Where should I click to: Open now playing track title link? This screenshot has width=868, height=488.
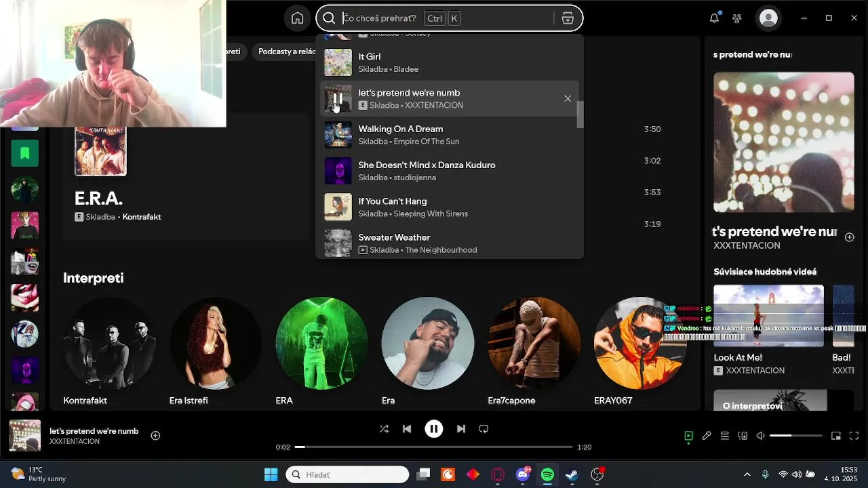[94, 431]
